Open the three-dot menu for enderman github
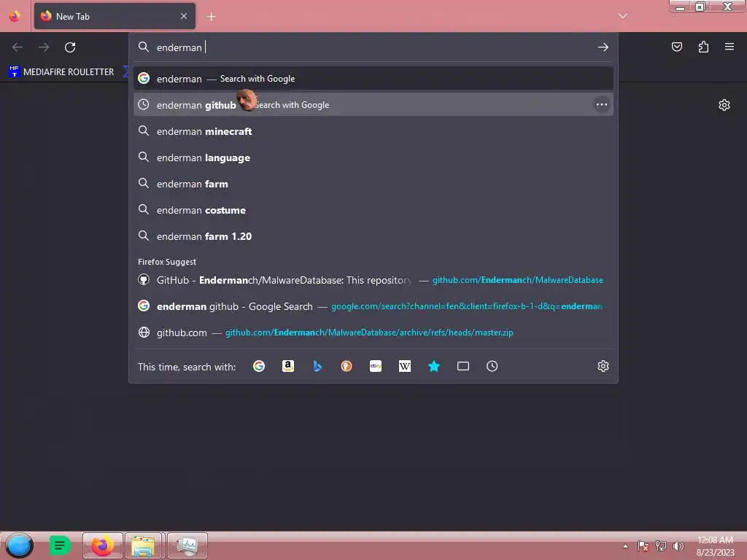 pos(602,105)
